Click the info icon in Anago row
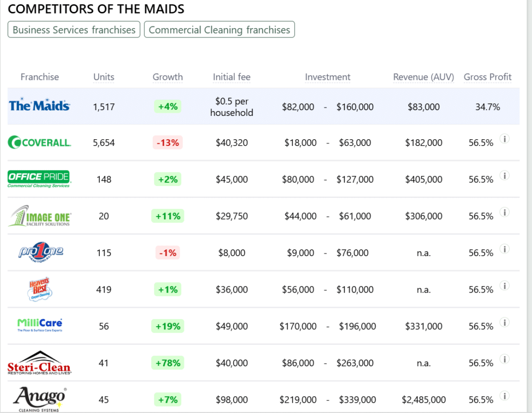 pos(504,396)
